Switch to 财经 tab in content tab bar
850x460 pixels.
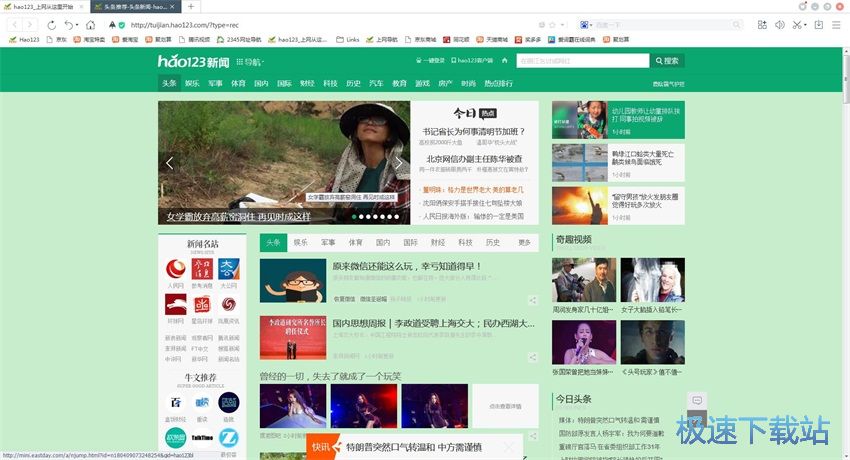438,243
